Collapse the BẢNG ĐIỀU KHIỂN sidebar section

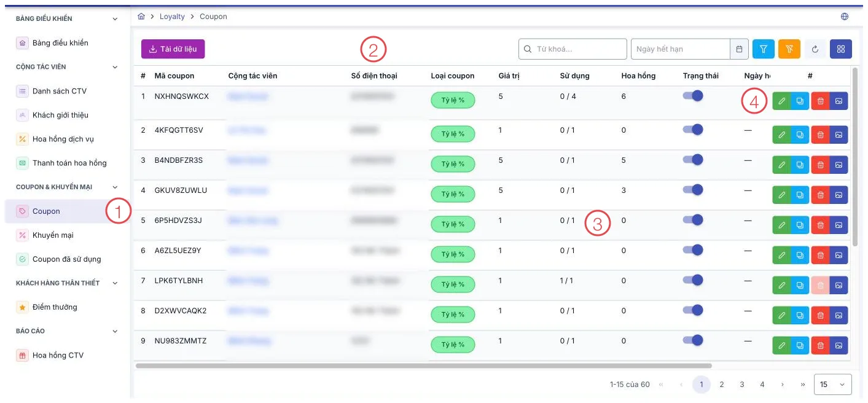(x=115, y=19)
